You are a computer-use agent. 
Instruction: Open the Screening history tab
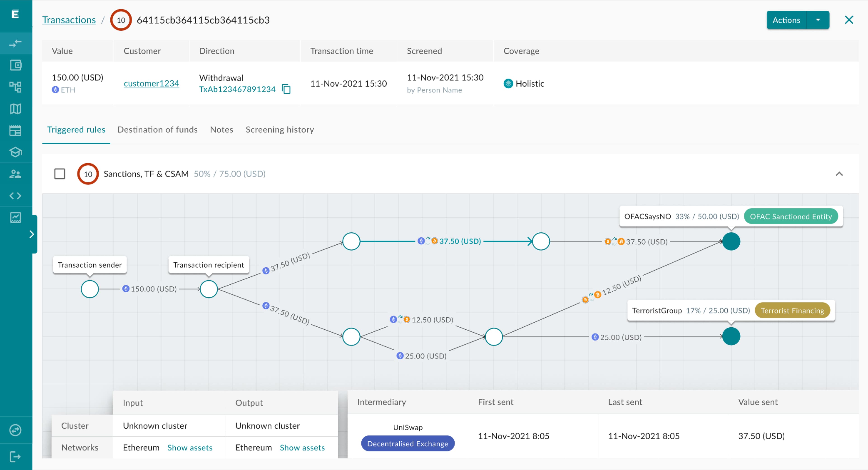click(x=280, y=130)
